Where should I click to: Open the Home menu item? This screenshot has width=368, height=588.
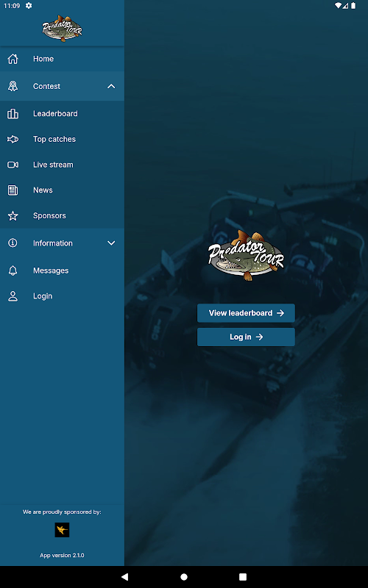click(62, 59)
